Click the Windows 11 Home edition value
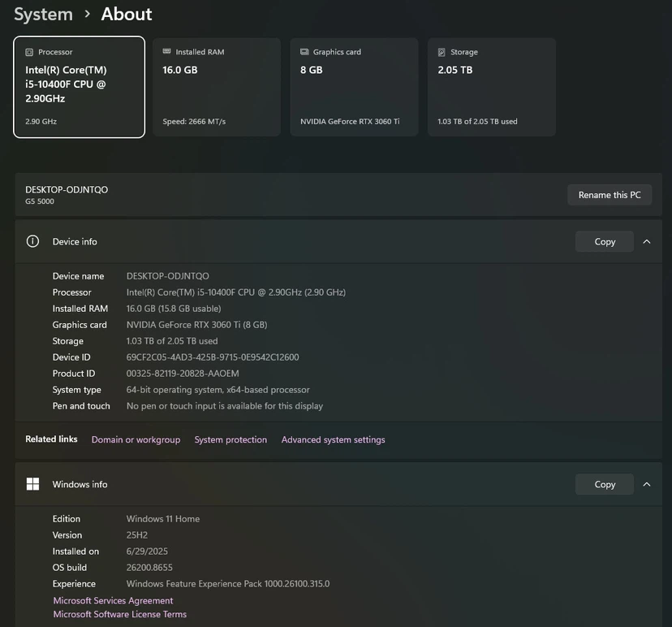The width and height of the screenshot is (672, 627). pos(163,519)
